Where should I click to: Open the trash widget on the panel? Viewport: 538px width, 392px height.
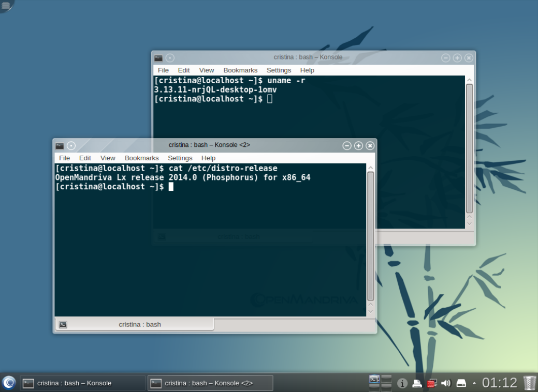tap(528, 383)
